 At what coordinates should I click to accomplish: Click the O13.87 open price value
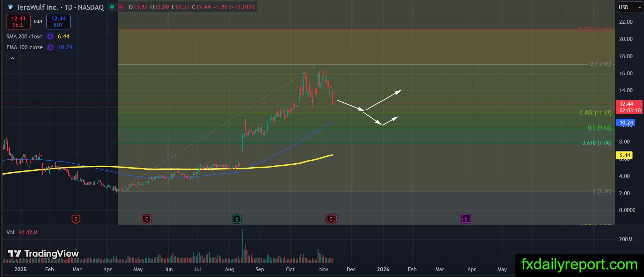click(x=138, y=7)
